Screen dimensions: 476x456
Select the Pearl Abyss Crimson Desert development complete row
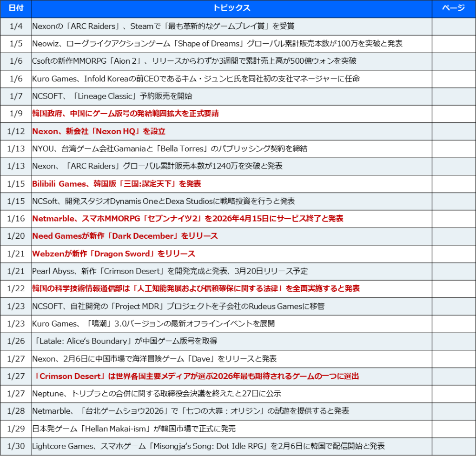170,271
